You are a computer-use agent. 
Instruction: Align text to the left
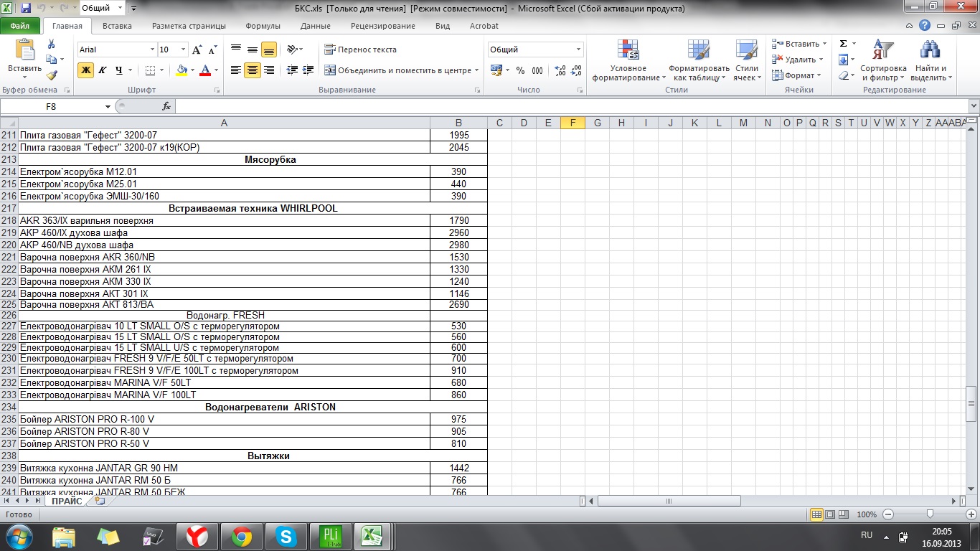[x=236, y=70]
